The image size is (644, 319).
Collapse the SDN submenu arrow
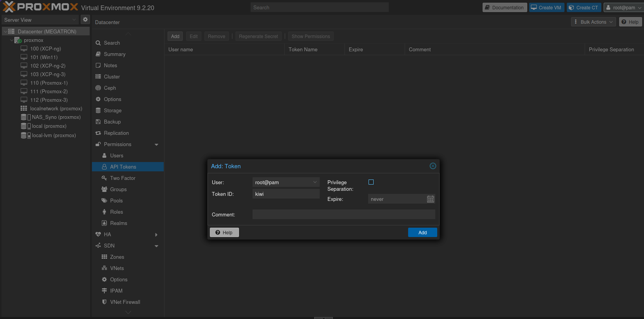(156, 246)
